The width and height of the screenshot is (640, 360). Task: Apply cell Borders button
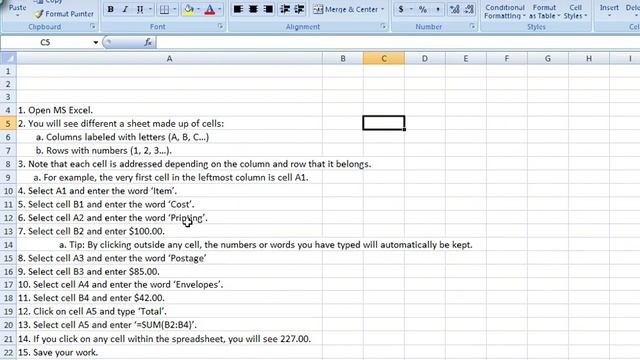(164, 9)
